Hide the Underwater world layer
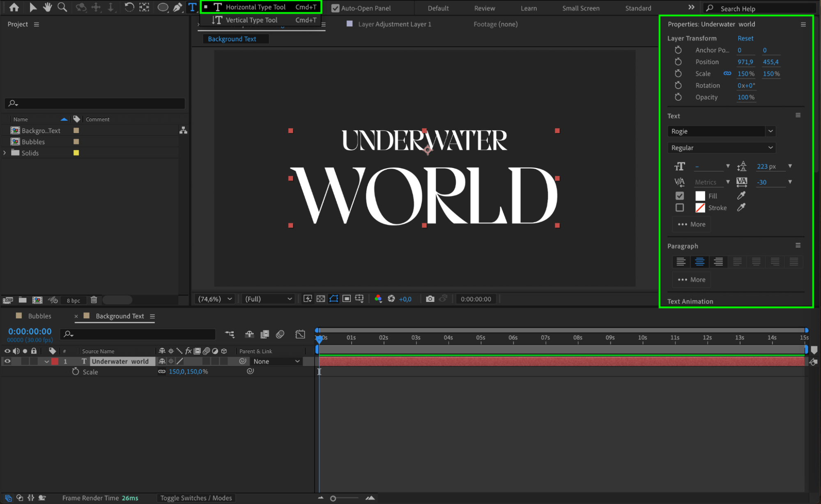 pyautogui.click(x=7, y=361)
